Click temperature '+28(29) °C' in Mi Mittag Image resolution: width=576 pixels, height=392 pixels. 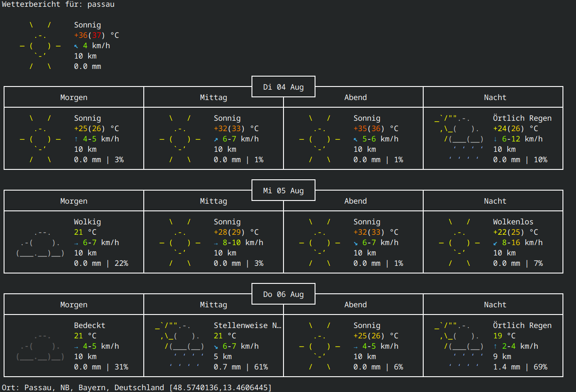pos(236,232)
